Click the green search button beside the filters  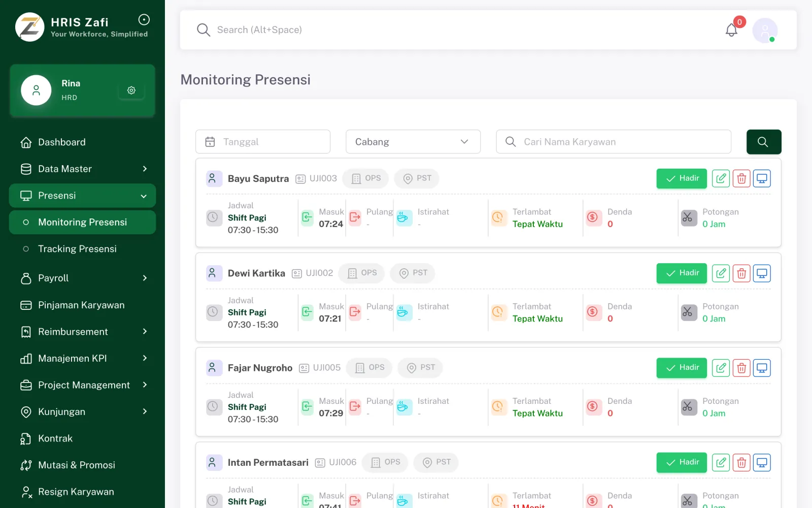point(763,142)
